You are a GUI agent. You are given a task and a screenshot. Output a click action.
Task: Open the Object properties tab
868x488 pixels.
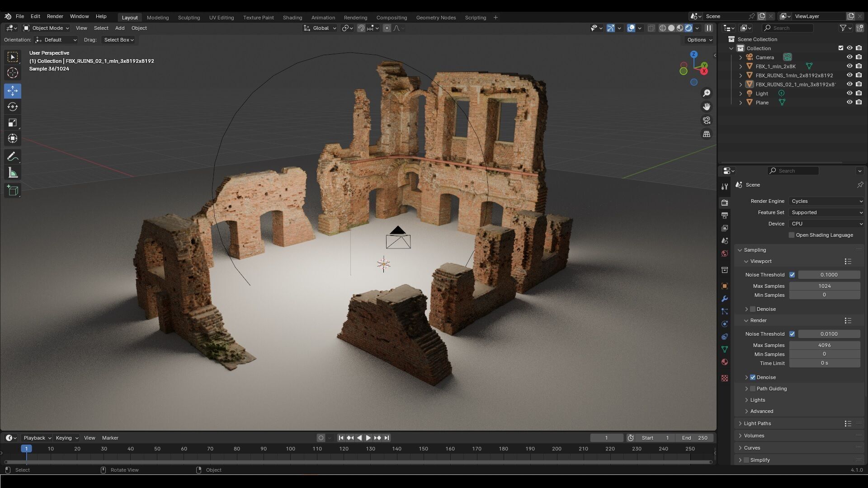click(725, 286)
